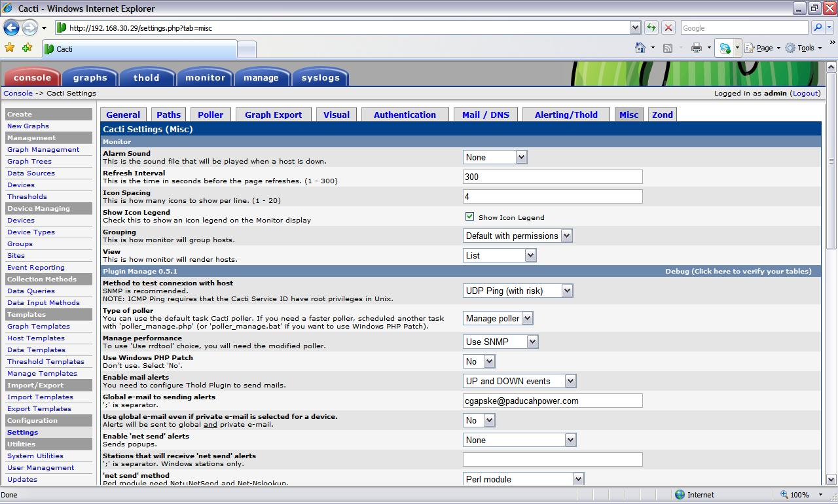Click the Stop loading red X icon
This screenshot has width=838, height=504.
668,27
